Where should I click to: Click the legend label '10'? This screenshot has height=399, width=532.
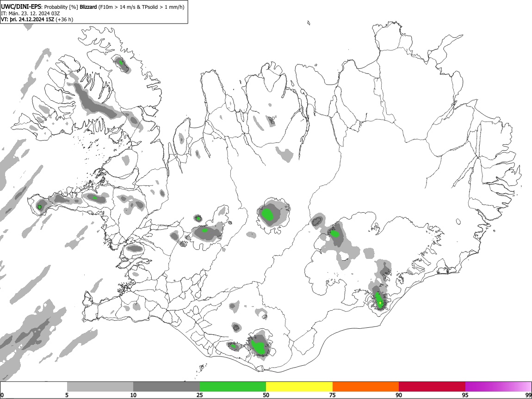point(133,395)
